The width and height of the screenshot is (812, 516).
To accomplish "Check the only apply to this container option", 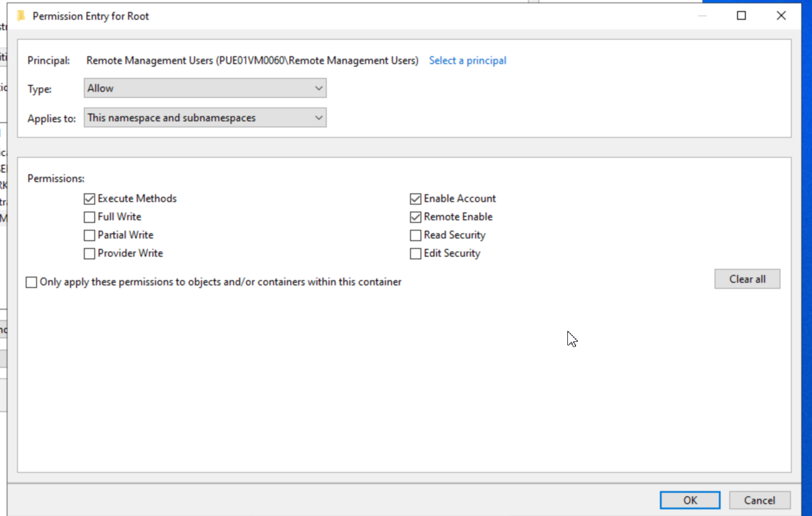I will pyautogui.click(x=32, y=282).
